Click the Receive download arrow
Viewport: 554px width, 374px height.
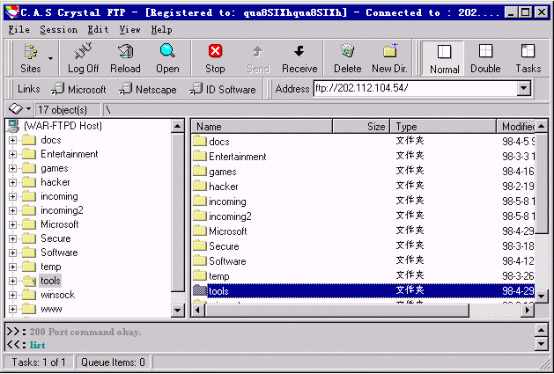[299, 51]
